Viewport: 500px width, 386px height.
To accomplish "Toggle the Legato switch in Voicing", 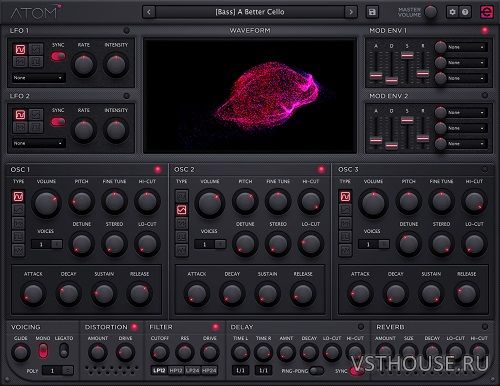I will (64, 351).
